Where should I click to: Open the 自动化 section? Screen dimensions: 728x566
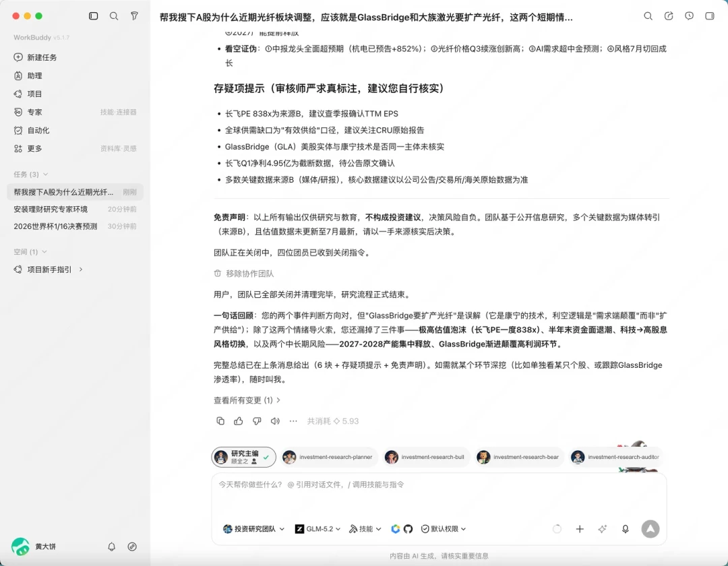click(32, 130)
